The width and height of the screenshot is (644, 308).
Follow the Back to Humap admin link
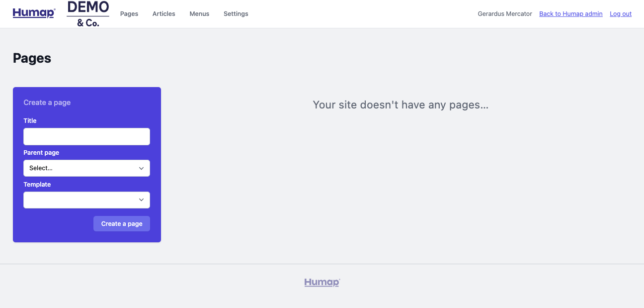(570, 13)
